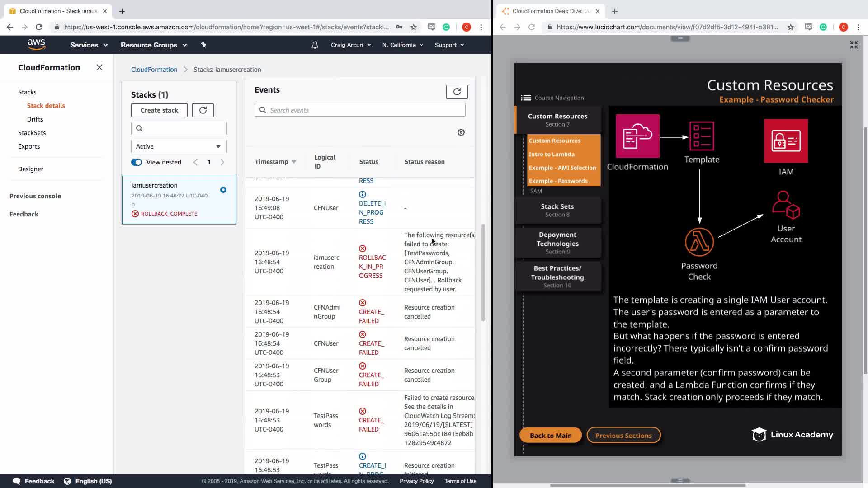Screen dimensions: 868x488
Task: Click Create stack button
Action: tap(159, 110)
